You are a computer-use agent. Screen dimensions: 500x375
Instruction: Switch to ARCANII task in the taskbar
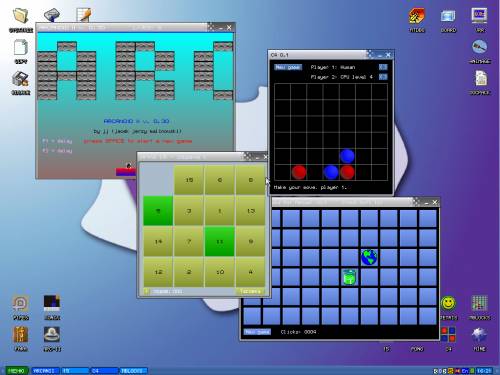[x=46, y=371]
